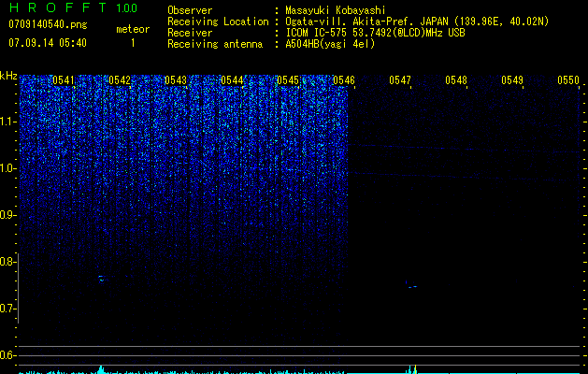The image size is (588, 374).
Task: Click the 0545 time marker
Action: 288,80
